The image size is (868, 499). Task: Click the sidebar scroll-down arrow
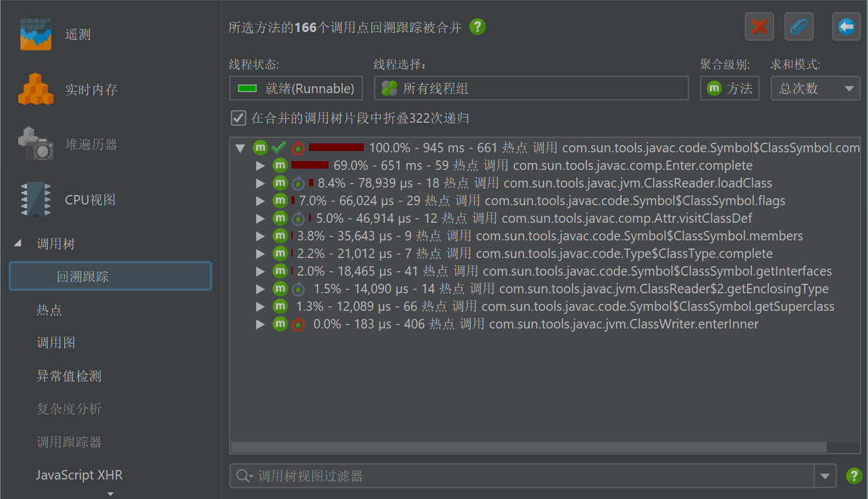(x=111, y=494)
